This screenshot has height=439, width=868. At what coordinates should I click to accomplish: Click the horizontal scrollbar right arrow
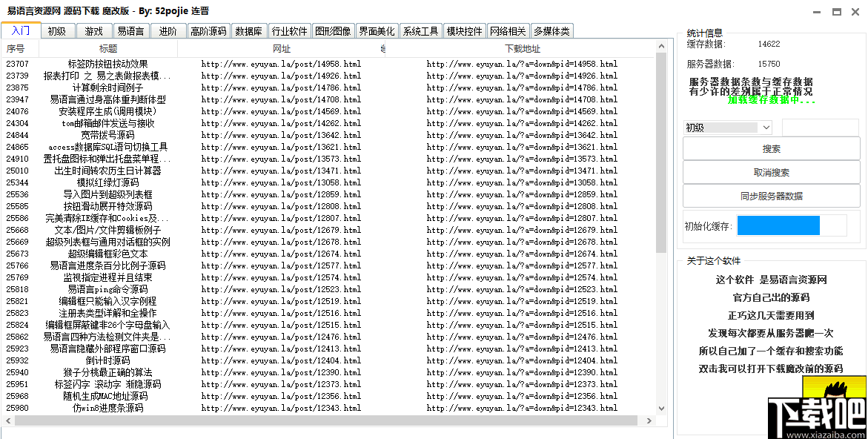coord(649,420)
